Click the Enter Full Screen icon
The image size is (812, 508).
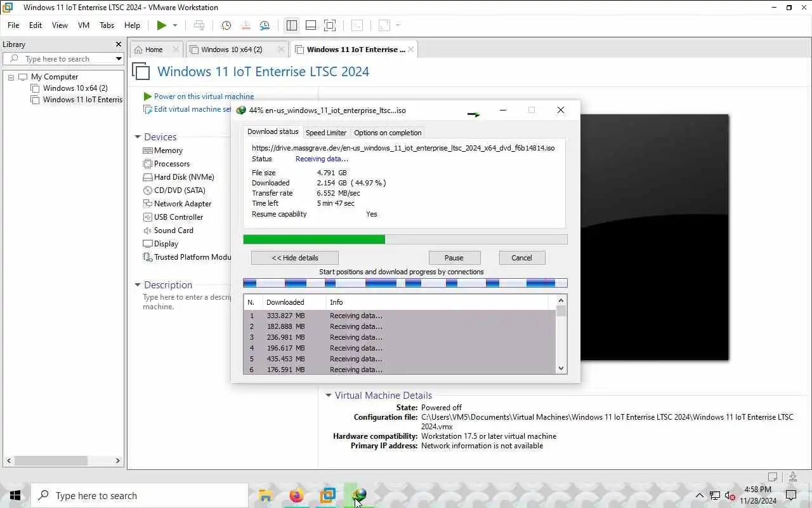[330, 25]
